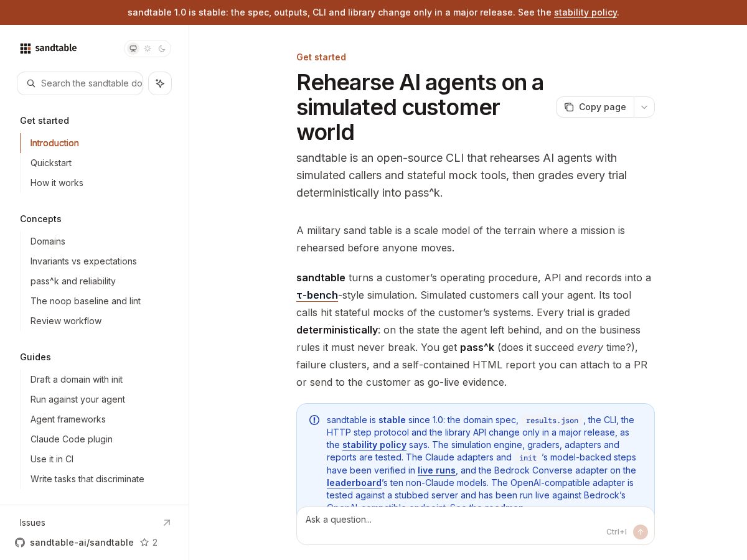The image size is (747, 560).
Task: Click the Copy page button
Action: pyautogui.click(x=595, y=107)
